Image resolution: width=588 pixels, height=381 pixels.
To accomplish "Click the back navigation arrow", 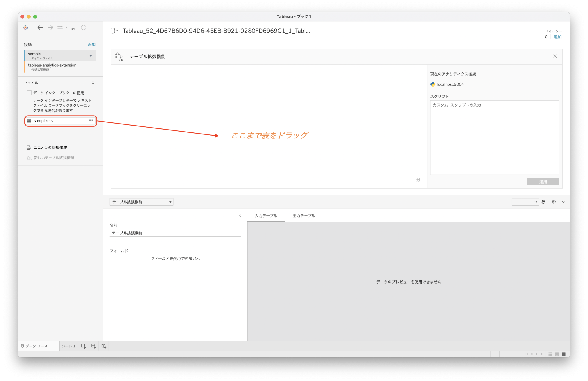I will 40,27.
